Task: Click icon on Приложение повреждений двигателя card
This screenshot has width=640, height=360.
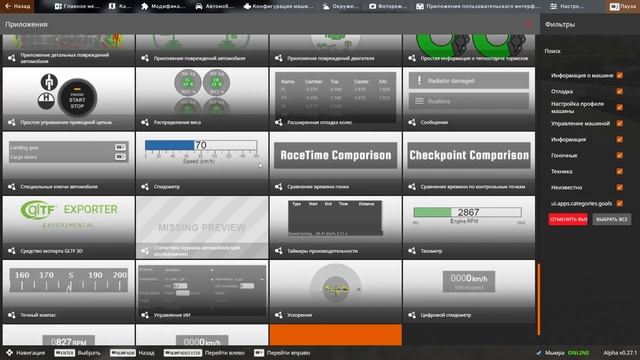Action: (278, 58)
